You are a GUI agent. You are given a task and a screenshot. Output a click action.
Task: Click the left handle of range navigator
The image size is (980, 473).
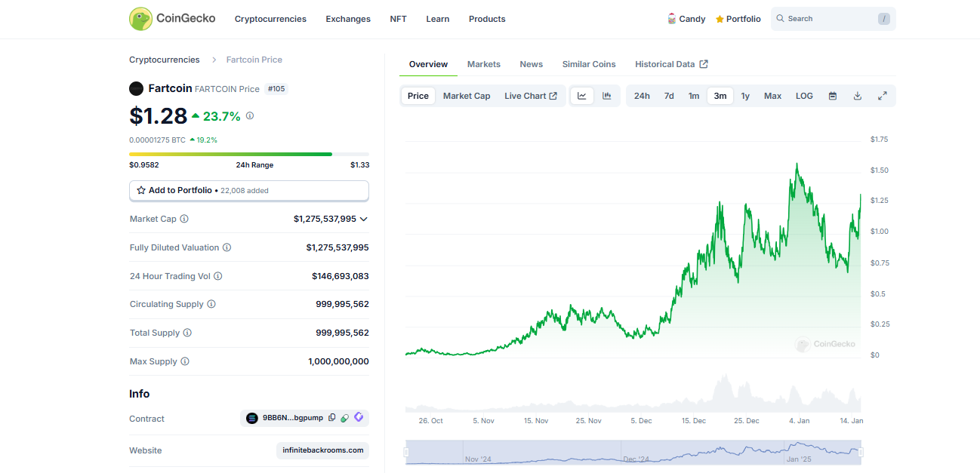click(406, 453)
